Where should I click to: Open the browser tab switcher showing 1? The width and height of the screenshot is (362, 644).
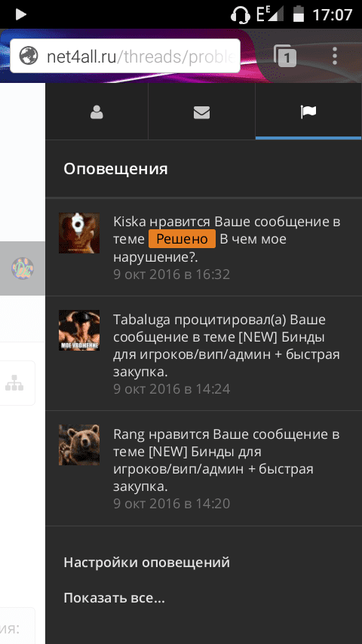point(285,56)
